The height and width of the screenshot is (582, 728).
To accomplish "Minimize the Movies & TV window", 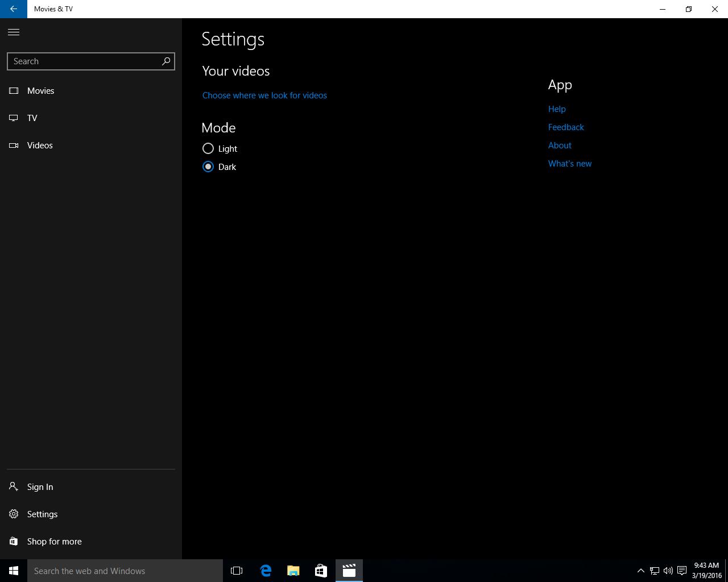I will (x=663, y=9).
